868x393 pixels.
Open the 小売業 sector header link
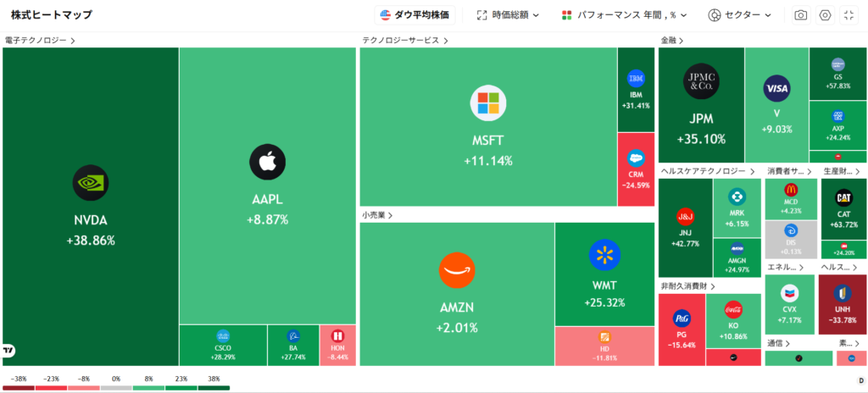tap(378, 215)
